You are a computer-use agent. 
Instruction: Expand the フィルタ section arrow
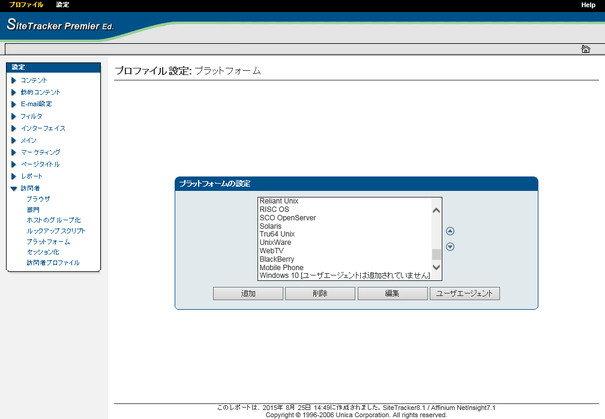click(x=14, y=116)
